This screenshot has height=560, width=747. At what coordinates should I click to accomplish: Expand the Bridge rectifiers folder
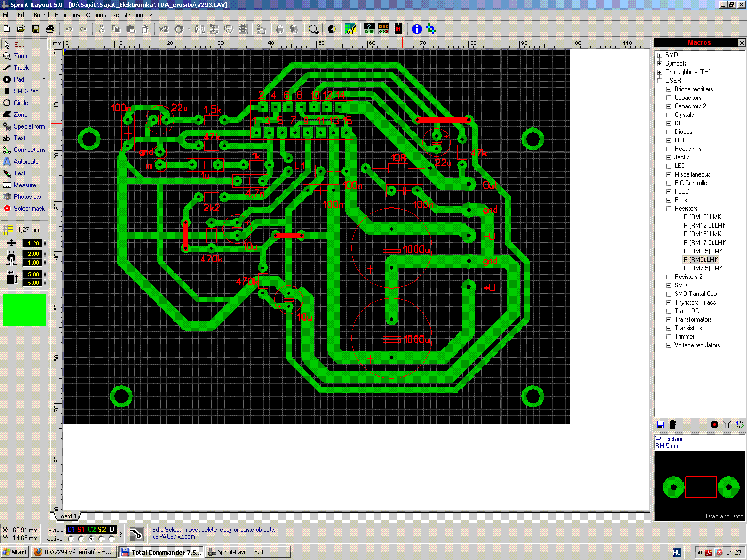click(669, 89)
